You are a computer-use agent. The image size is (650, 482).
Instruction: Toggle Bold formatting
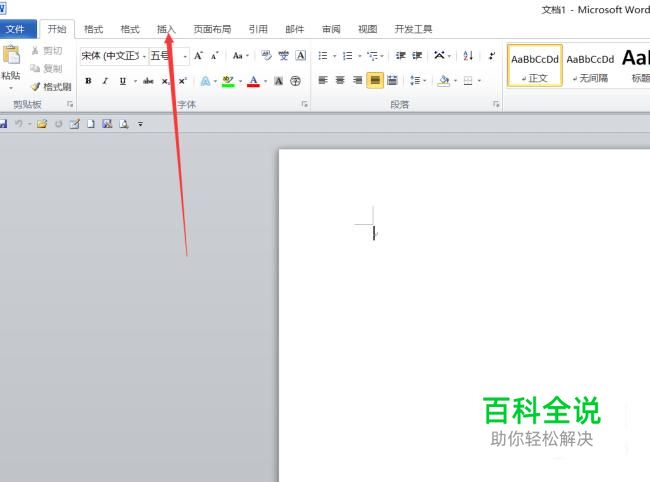(88, 81)
